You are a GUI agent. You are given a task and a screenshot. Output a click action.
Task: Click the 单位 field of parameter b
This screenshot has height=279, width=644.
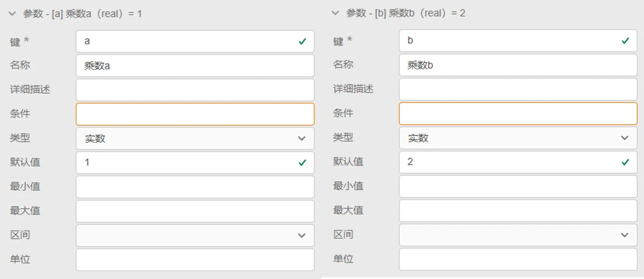click(x=518, y=259)
